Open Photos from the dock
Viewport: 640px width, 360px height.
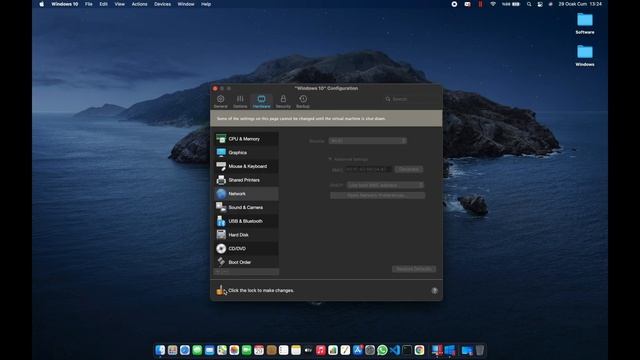[234, 350]
